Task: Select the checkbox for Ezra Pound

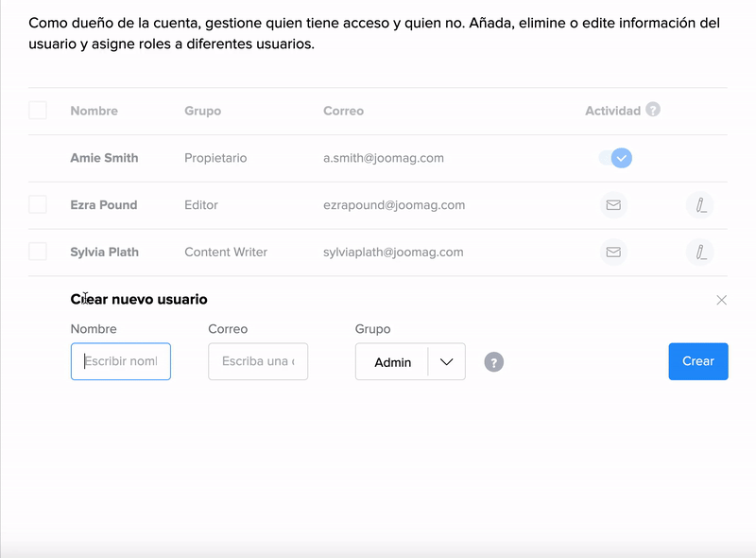Action: [38, 204]
